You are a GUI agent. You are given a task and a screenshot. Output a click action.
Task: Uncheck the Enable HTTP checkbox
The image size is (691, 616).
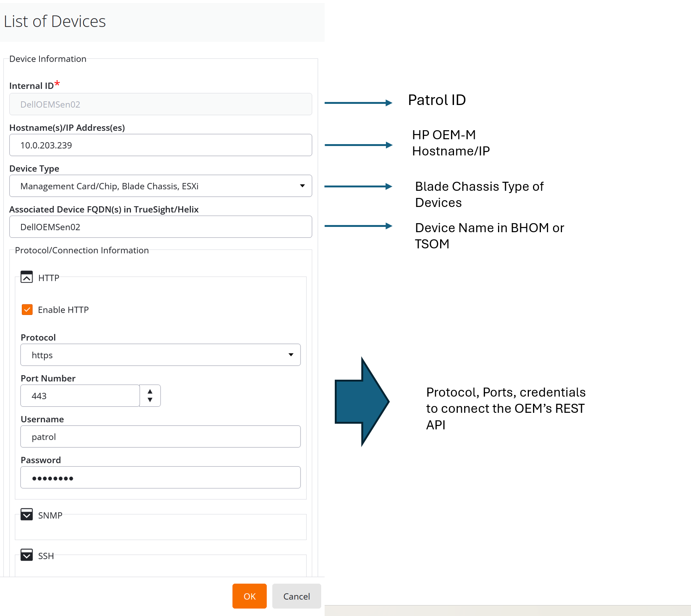(x=27, y=310)
